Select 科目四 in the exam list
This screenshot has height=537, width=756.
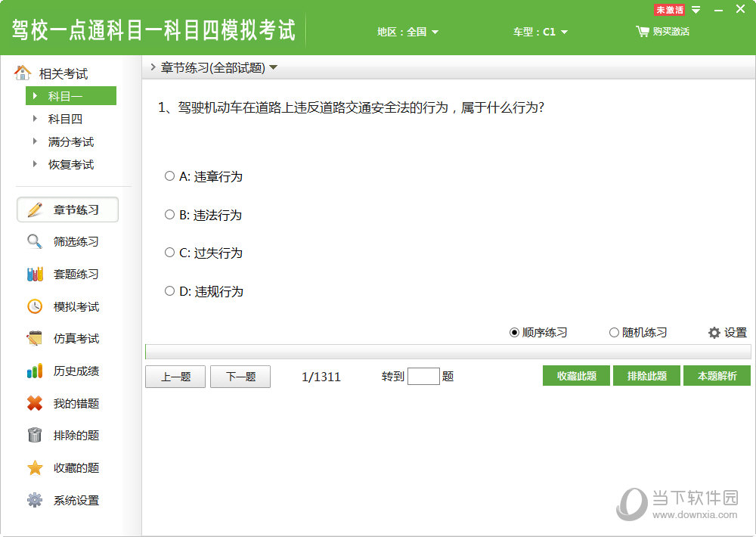tap(65, 119)
